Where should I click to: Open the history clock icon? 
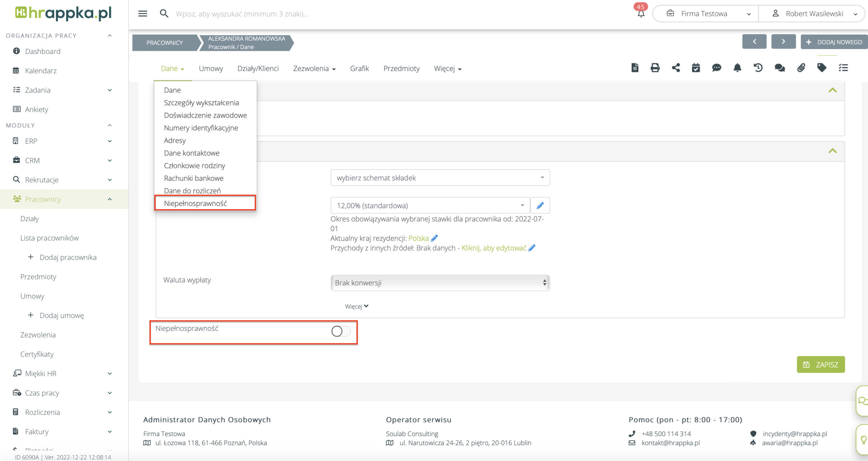(758, 68)
